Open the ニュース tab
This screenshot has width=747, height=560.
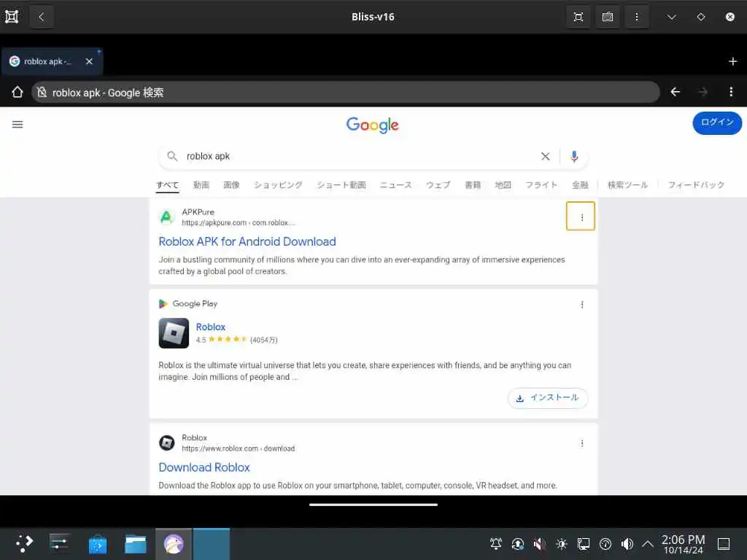point(396,184)
